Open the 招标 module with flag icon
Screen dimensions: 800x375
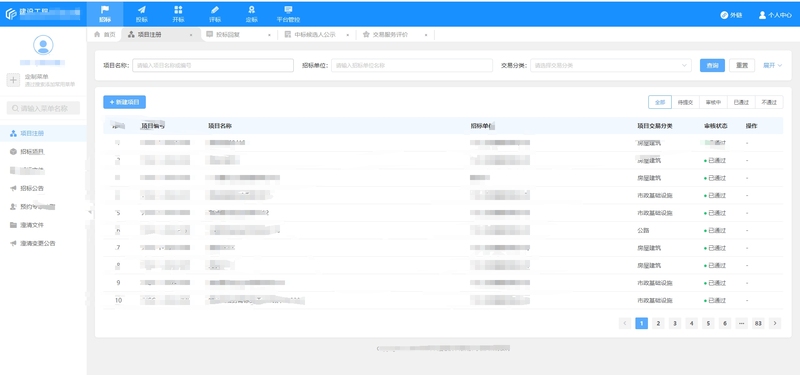pos(105,14)
